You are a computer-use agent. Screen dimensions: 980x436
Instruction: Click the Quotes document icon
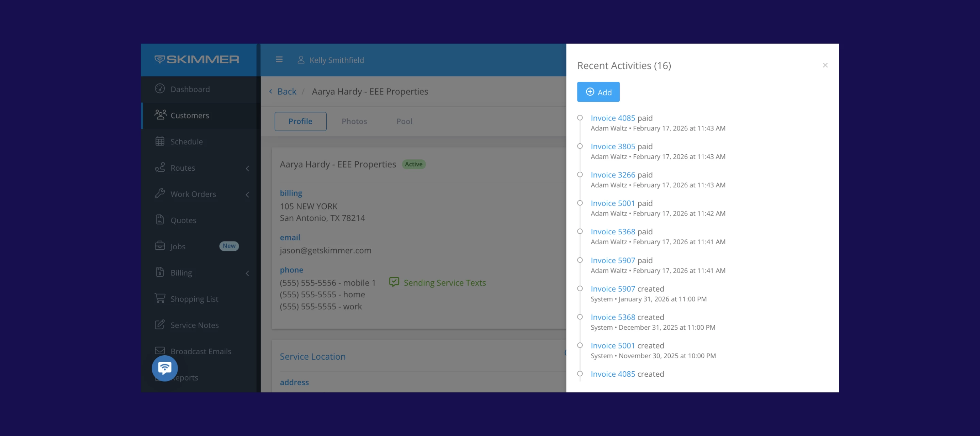point(160,220)
